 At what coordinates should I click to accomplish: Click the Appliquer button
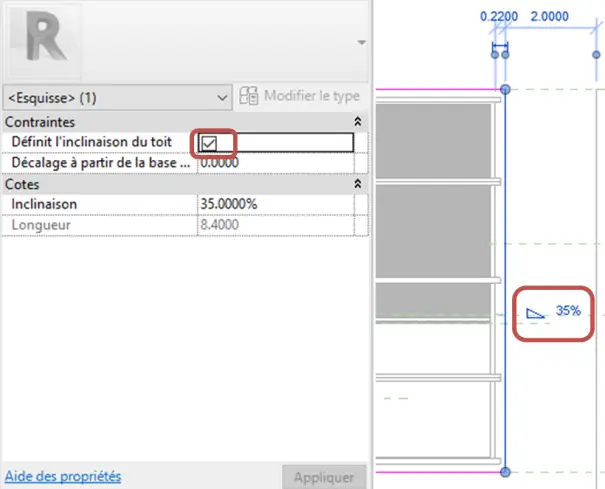324,477
